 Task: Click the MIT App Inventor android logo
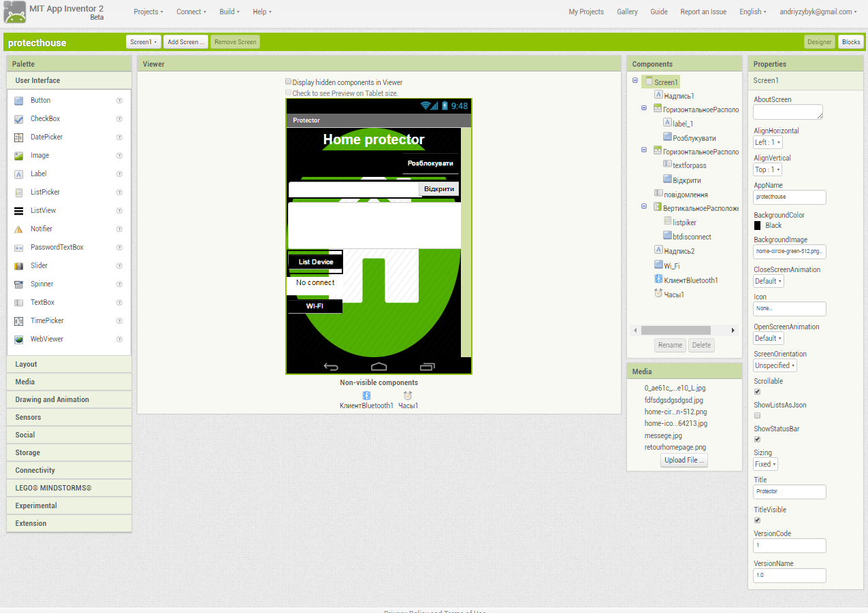(15, 12)
